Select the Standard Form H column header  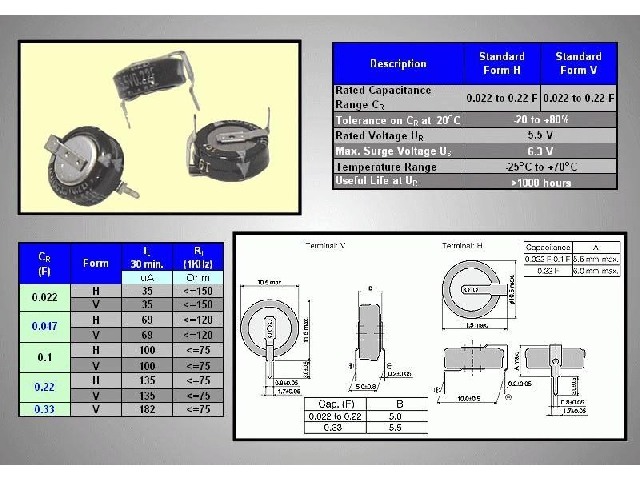pyautogui.click(x=502, y=63)
